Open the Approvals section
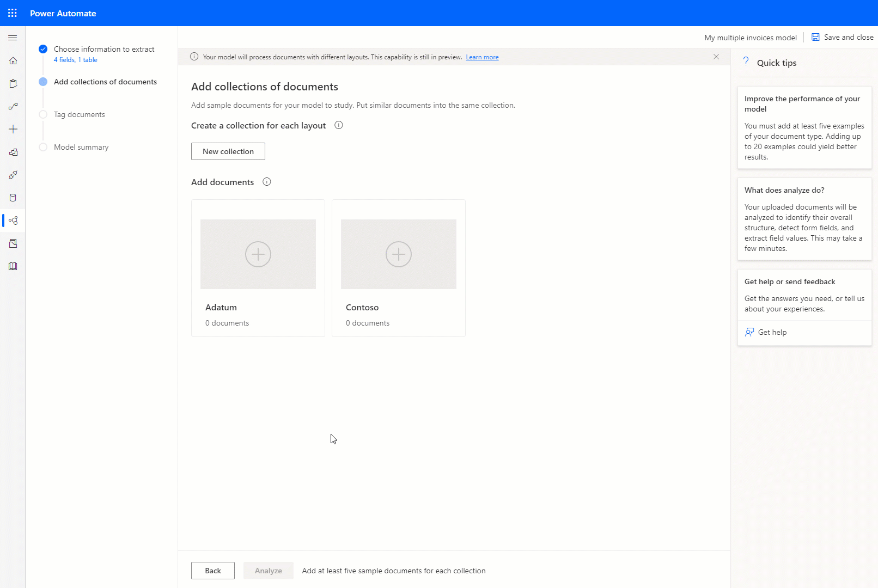Viewport: 878px width, 588px height. tap(13, 83)
